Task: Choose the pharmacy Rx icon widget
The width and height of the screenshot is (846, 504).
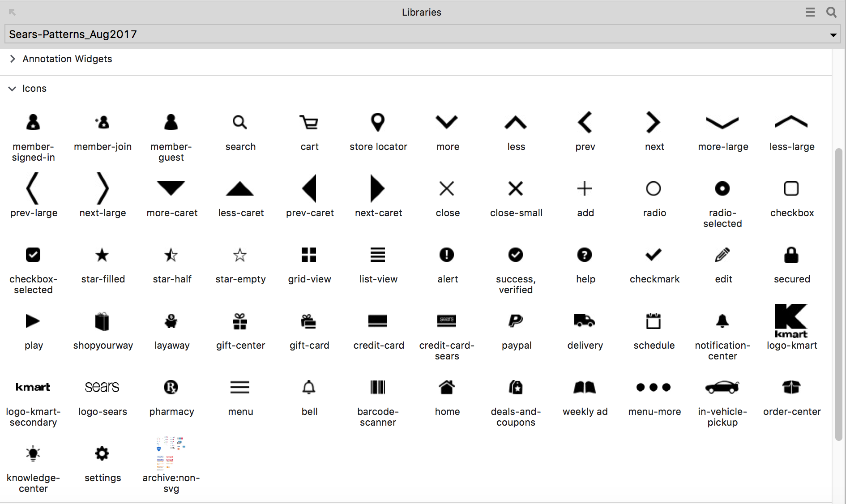Action: (x=171, y=387)
